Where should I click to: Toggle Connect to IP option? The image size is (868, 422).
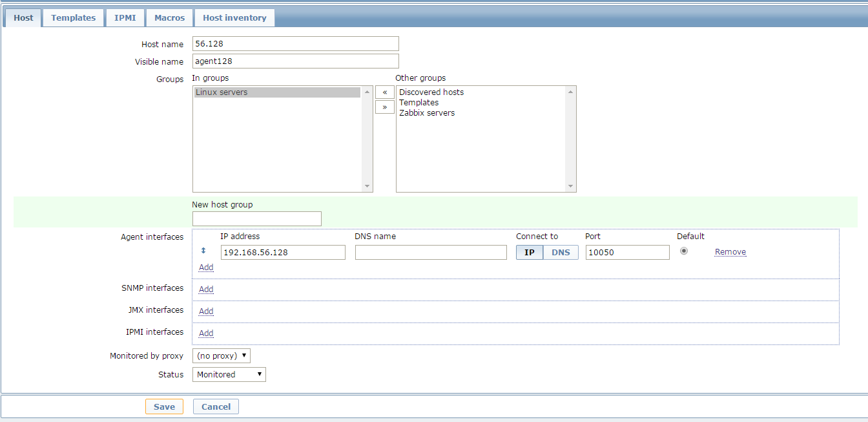pyautogui.click(x=529, y=252)
